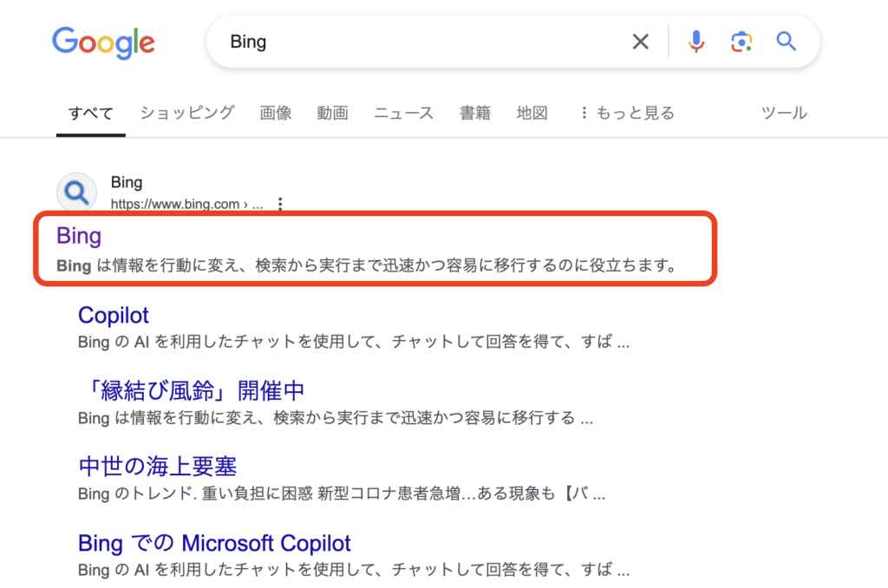Select the すべて tab
This screenshot has height=588, width=888.
coord(91,113)
